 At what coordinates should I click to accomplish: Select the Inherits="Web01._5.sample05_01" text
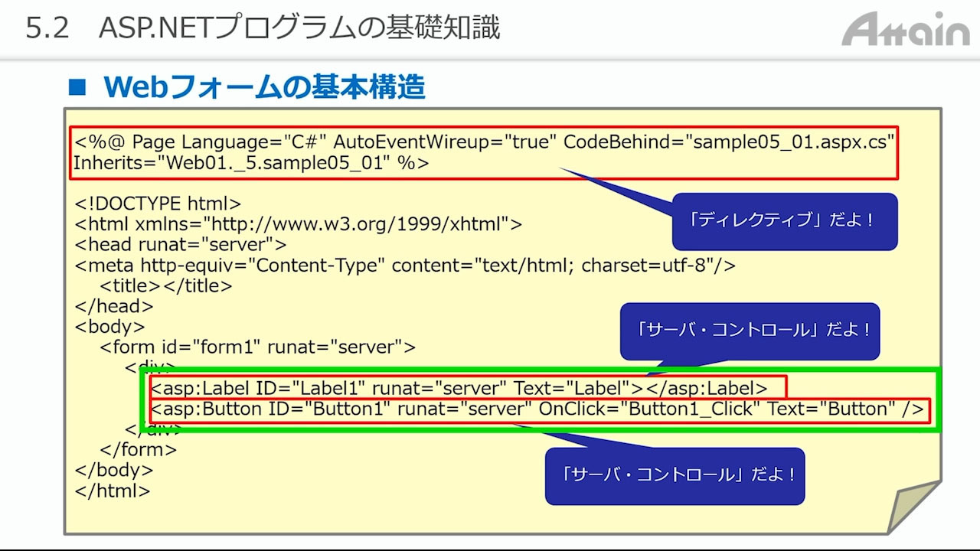click(233, 163)
